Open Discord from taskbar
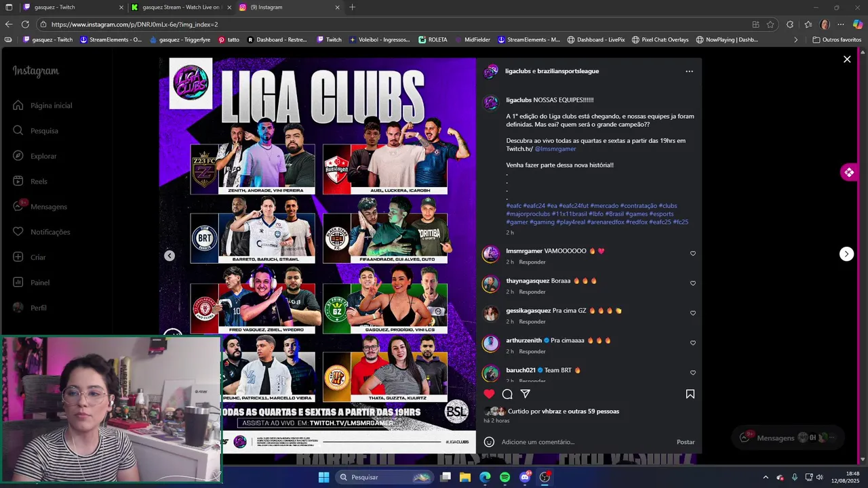868x488 pixels. coord(525,477)
